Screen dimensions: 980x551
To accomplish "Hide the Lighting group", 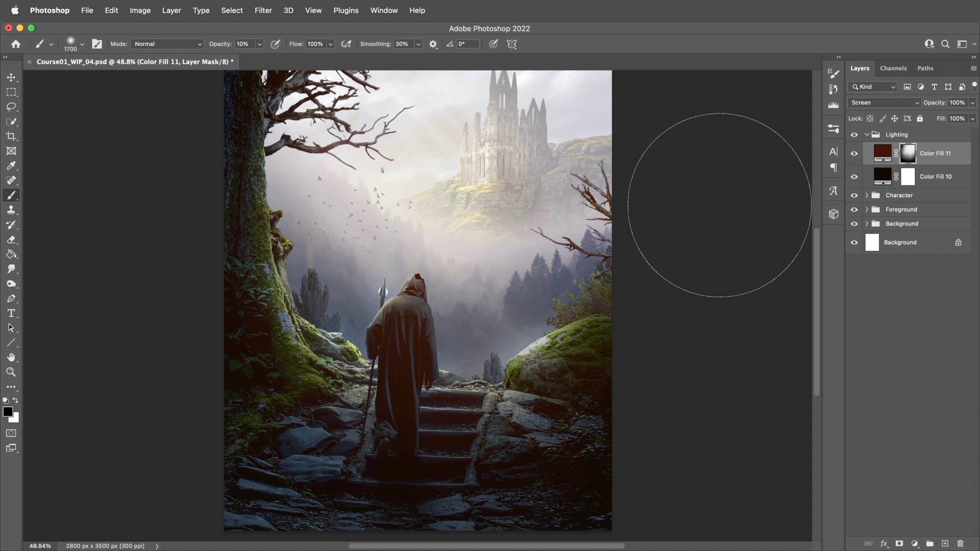I will (854, 135).
